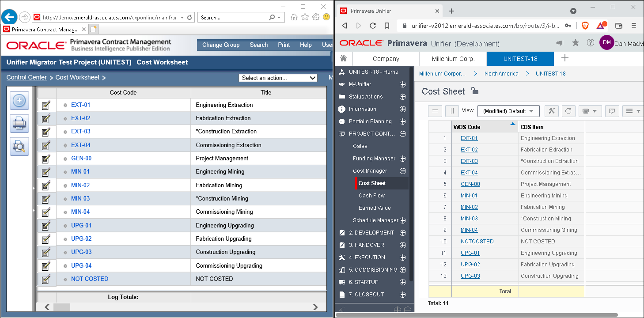This screenshot has height=318, width=644.
Task: Collapse the Cost Manager node
Action: 402,171
